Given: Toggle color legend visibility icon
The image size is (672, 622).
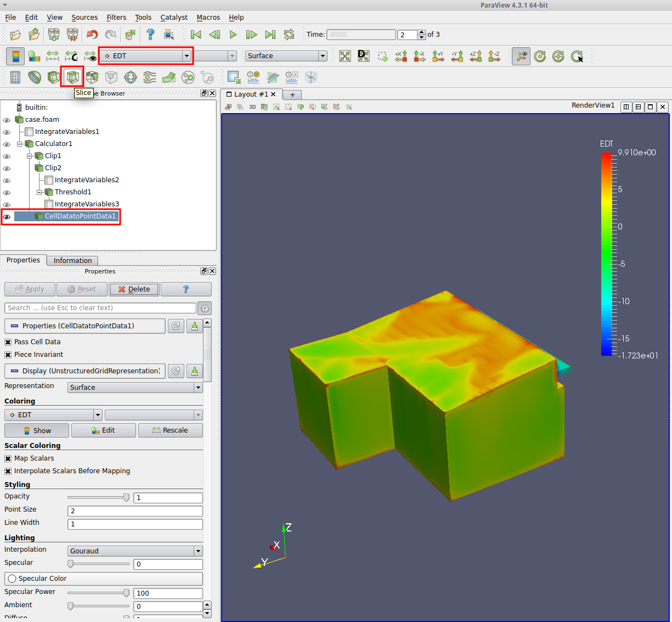Looking at the screenshot, I should 15,56.
